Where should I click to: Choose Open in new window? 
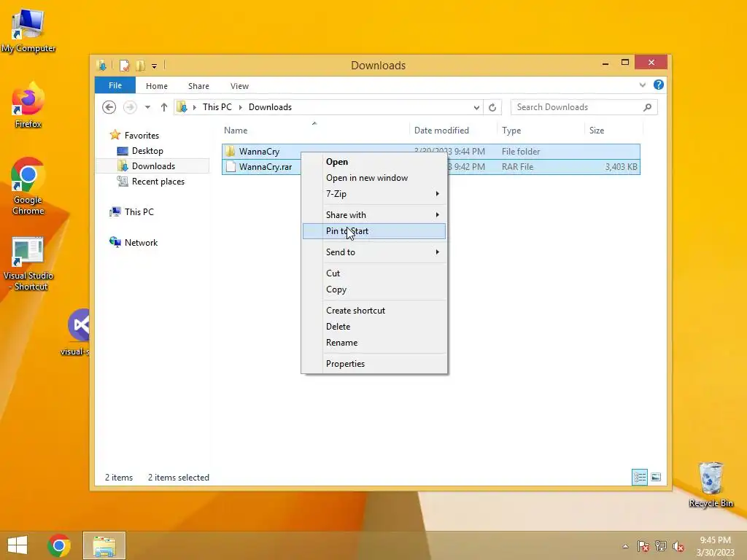coord(374,178)
